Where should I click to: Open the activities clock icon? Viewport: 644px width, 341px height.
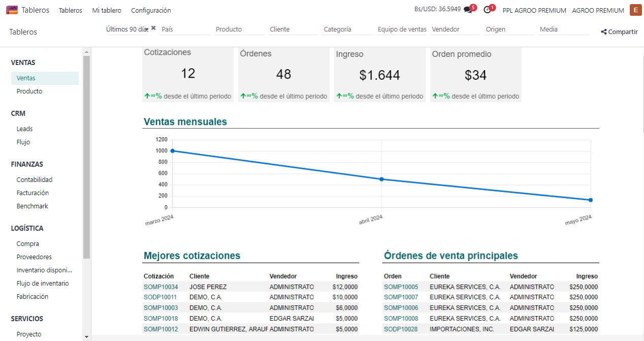(x=488, y=10)
